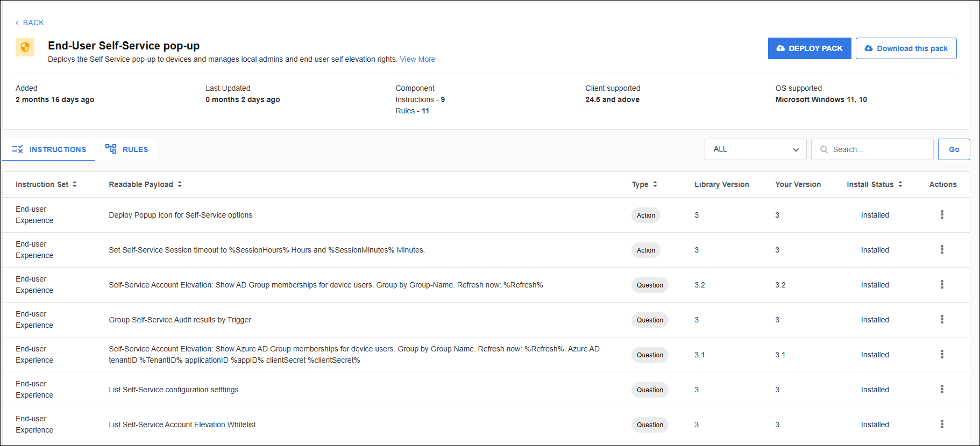This screenshot has height=446, width=980.
Task: Open actions menu for configuration settings row
Action: pyautogui.click(x=942, y=390)
